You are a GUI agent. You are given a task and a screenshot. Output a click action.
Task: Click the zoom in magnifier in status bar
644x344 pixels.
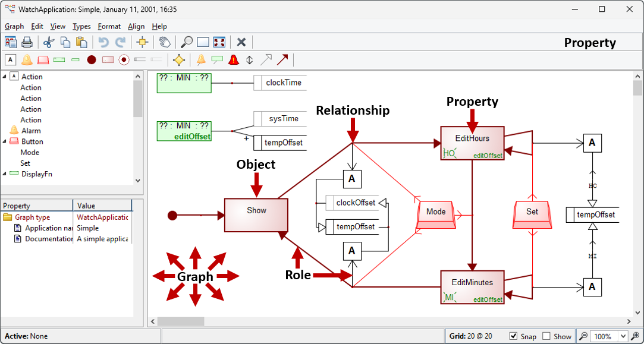pyautogui.click(x=584, y=336)
